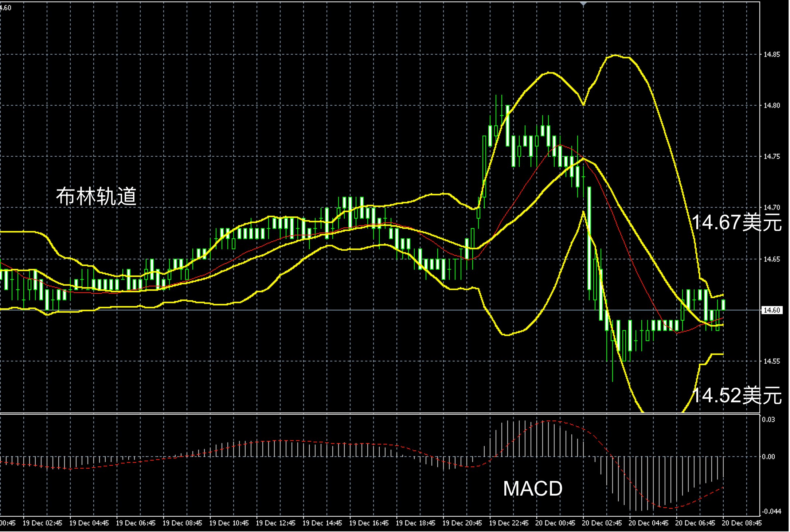Screen dimensions: 790x532
Task: Click the 19 Dec 04:45 time label
Action: pyautogui.click(x=89, y=523)
